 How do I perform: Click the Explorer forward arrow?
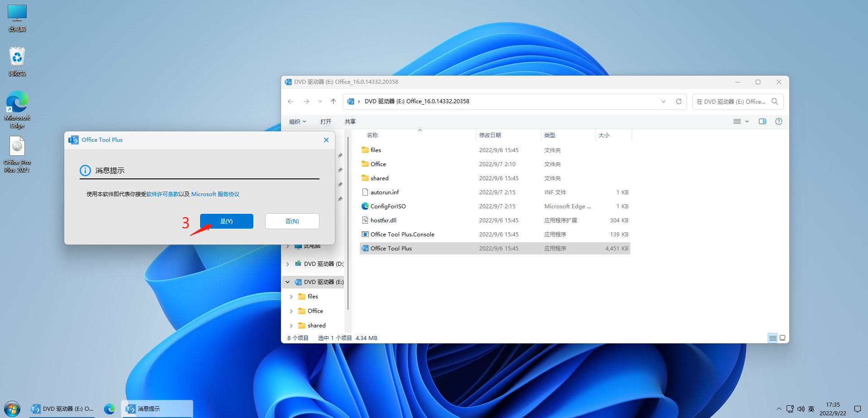coord(306,101)
